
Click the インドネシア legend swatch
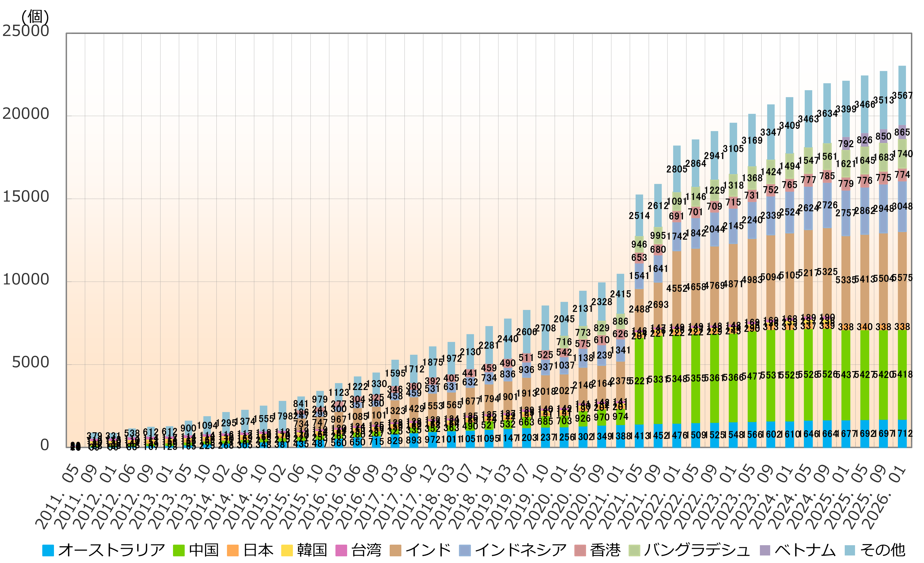click(465, 550)
